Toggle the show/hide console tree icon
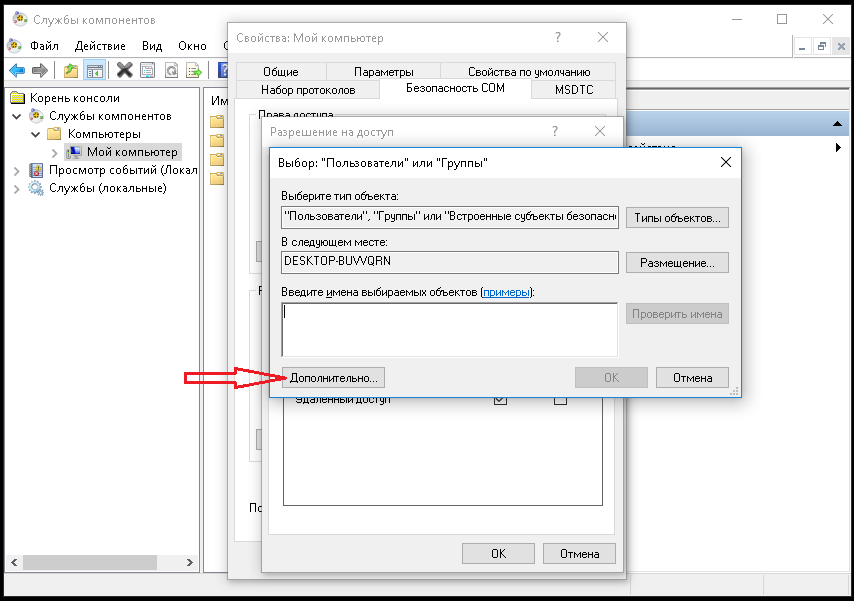 [x=95, y=70]
